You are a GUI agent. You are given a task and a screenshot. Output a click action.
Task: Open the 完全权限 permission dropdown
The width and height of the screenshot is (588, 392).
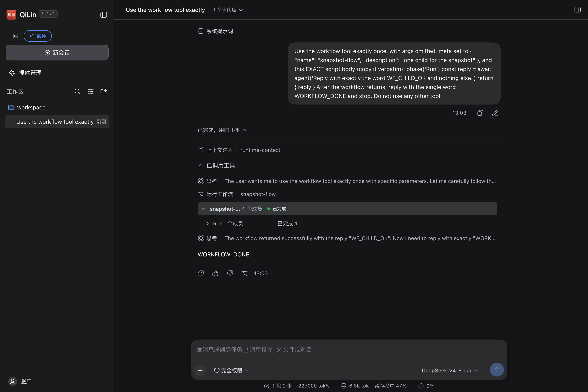tap(232, 371)
